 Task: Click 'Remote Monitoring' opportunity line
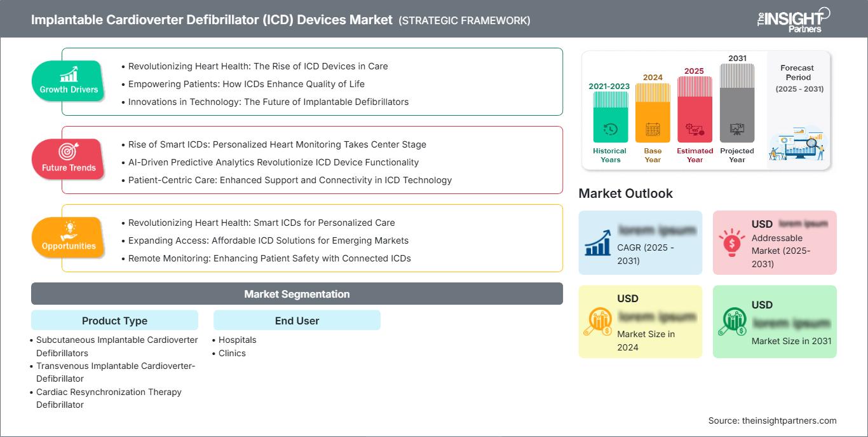(269, 258)
